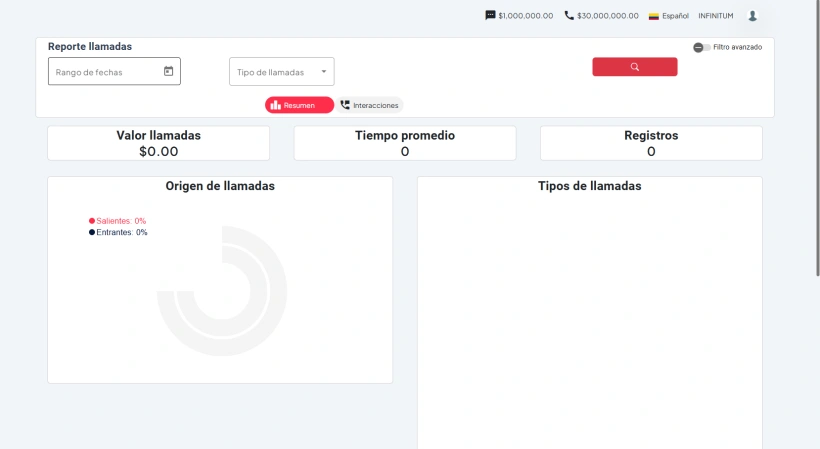Open the Español language selector
This screenshot has width=820, height=449.
pyautogui.click(x=676, y=16)
